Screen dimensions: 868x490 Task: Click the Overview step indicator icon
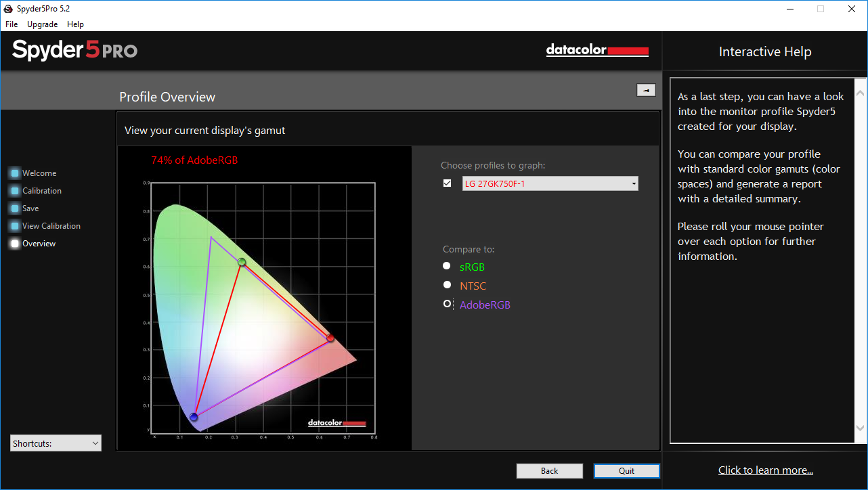(15, 244)
